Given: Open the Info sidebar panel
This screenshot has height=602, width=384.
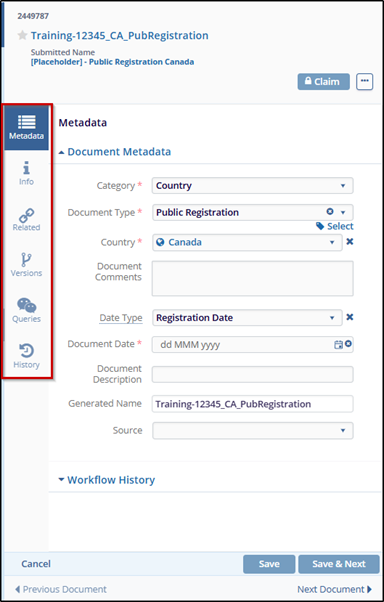Looking at the screenshot, I should pos(26,173).
